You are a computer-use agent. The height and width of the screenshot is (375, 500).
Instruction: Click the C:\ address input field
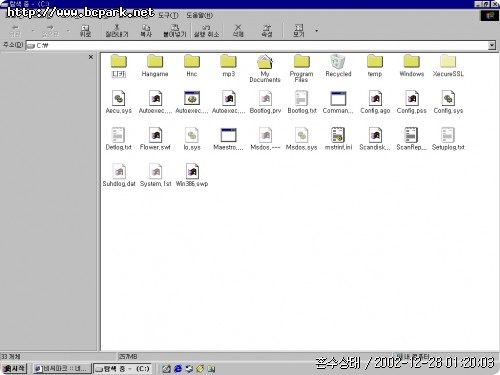[257, 45]
